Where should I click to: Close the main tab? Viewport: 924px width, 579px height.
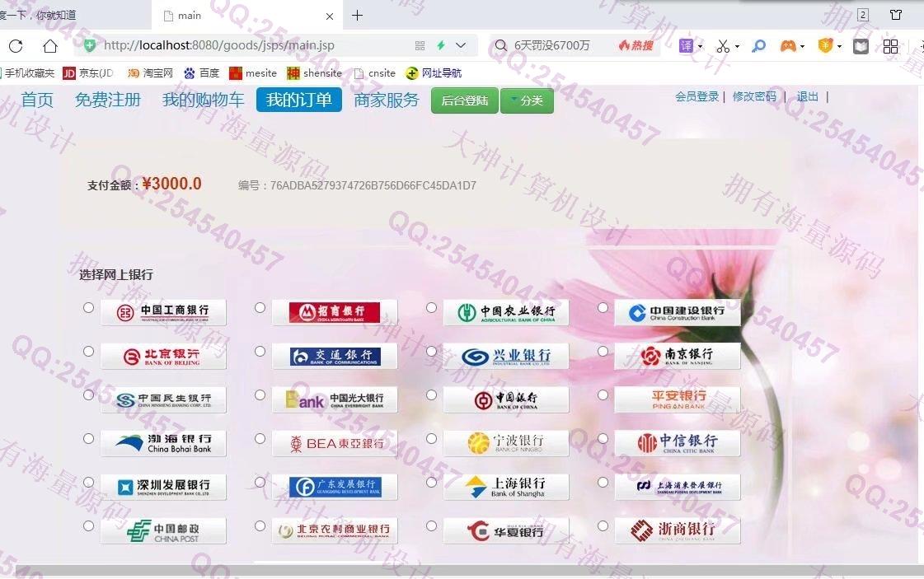click(x=330, y=16)
